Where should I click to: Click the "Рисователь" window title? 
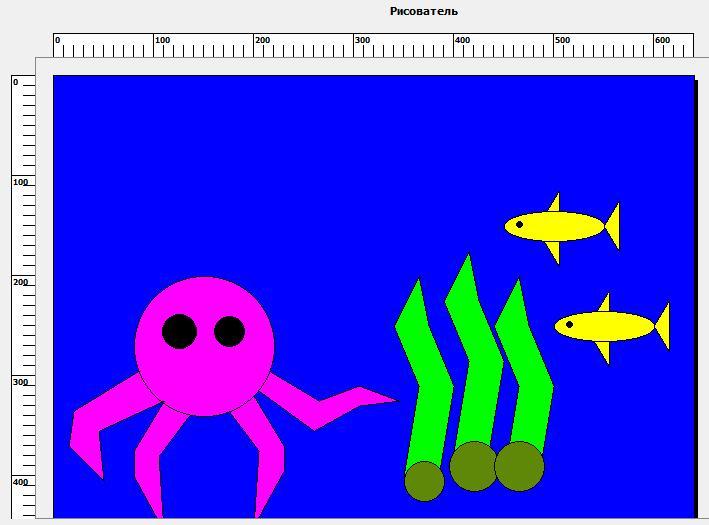[x=424, y=11]
